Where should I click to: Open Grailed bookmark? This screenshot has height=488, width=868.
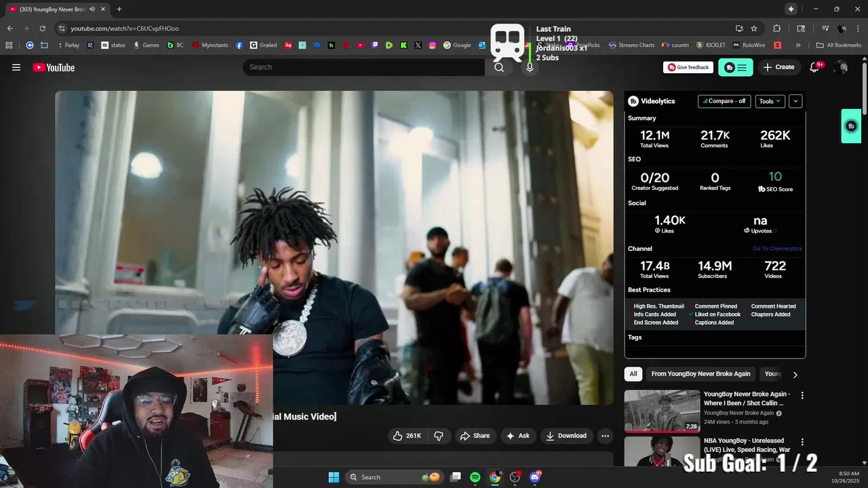click(x=264, y=45)
